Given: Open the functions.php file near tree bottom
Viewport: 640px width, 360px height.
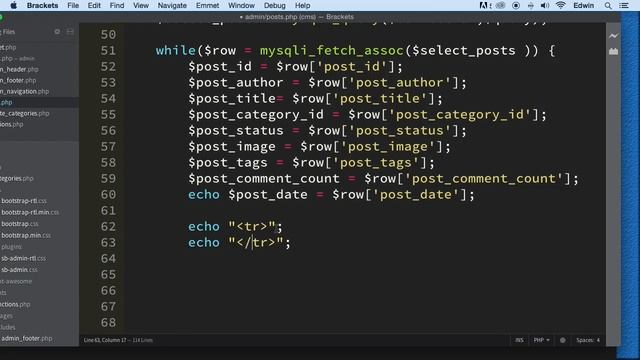Looking at the screenshot, I should coord(15,304).
